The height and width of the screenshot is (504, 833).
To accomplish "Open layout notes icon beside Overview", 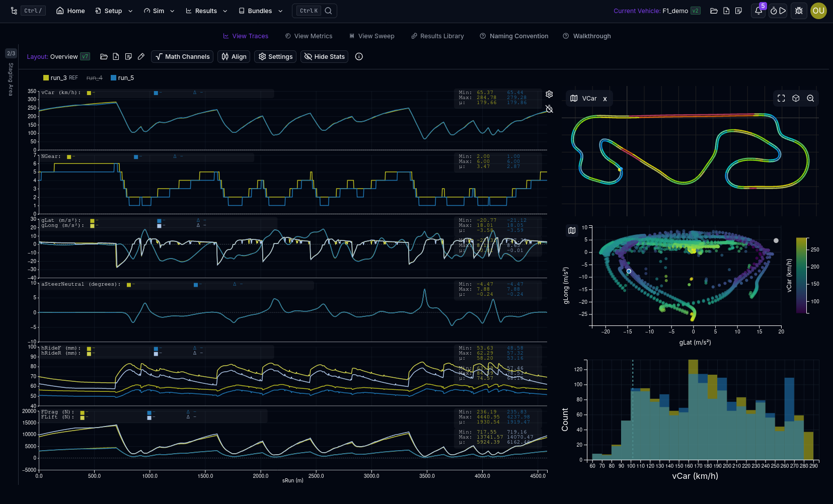I will [x=128, y=56].
